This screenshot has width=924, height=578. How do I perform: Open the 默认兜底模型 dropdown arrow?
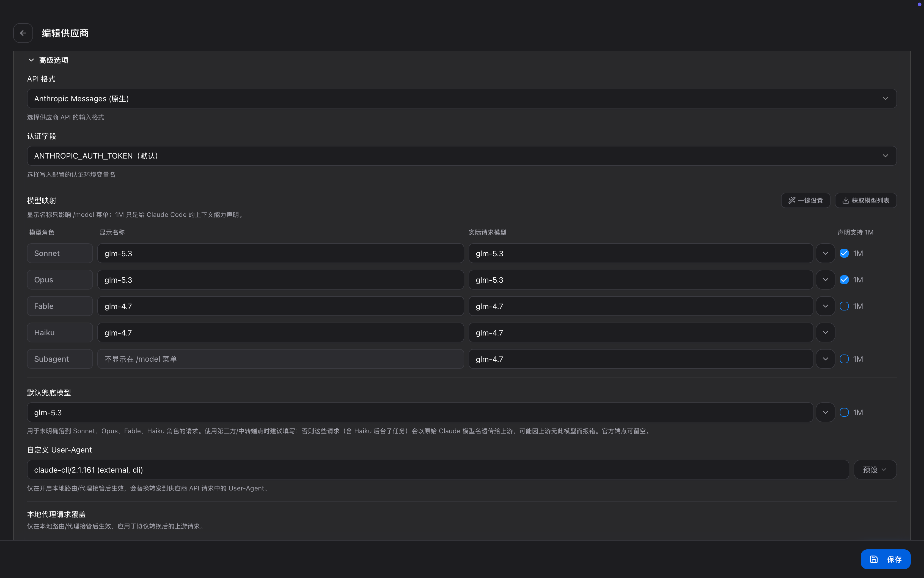pos(826,413)
